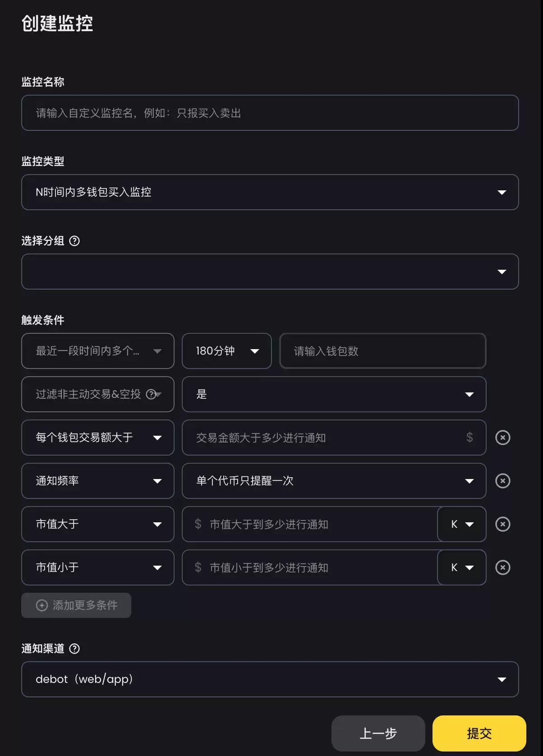Click the plus icon on 添加更多条件
543x756 pixels.
(x=41, y=605)
